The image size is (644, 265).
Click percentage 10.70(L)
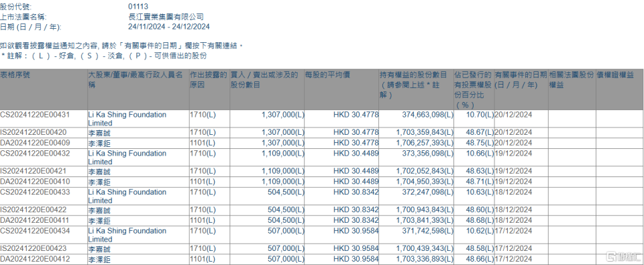pos(480,115)
